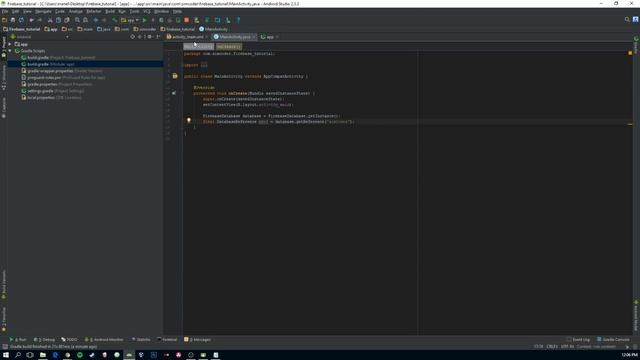This screenshot has width=640, height=360.
Task: Select proguard-rules.pro file
Action: (63, 78)
